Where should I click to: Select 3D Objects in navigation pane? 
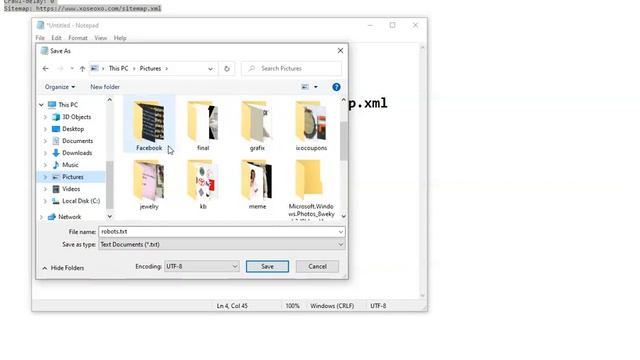coord(76,117)
